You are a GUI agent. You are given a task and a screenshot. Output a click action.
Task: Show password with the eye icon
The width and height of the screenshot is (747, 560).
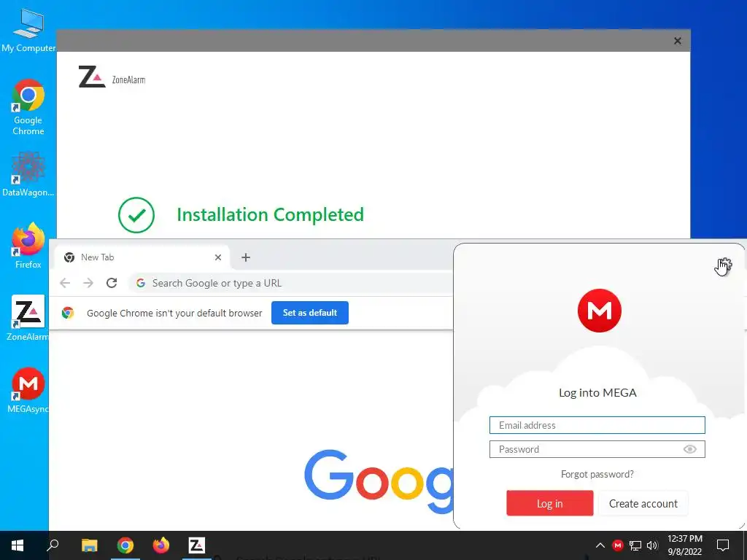pos(689,449)
